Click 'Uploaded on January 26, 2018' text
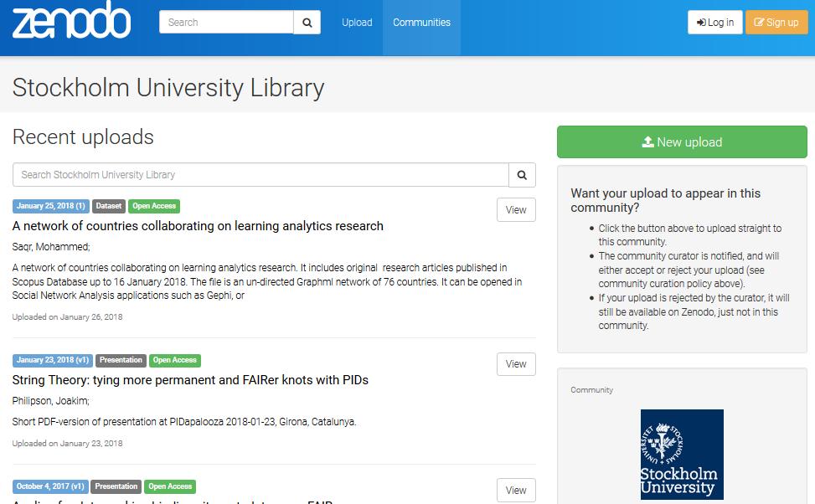 68,317
